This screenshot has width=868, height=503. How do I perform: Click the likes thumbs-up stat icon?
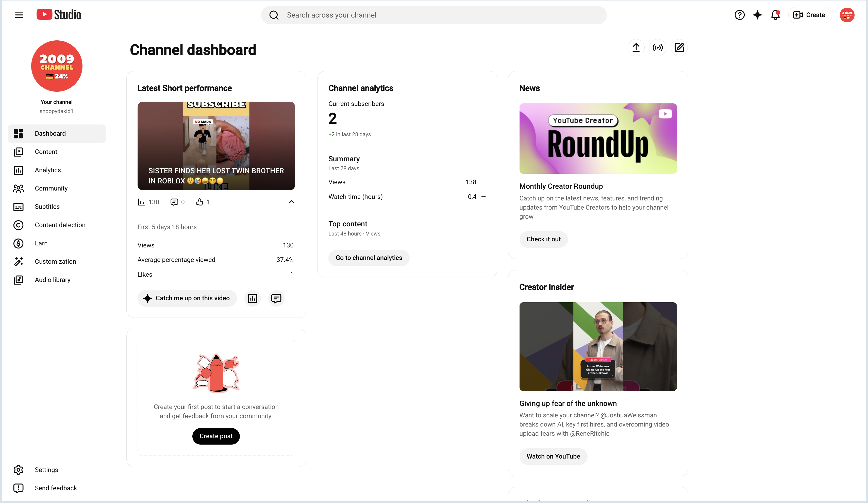click(200, 202)
